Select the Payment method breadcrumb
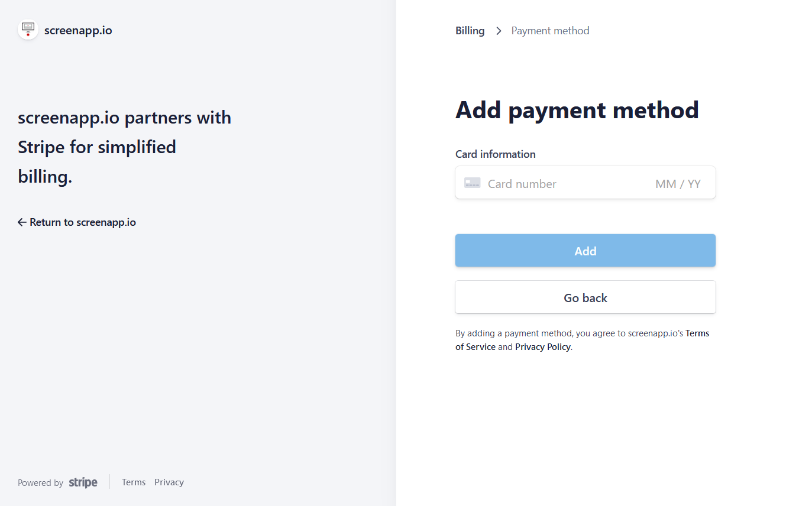 coord(550,31)
